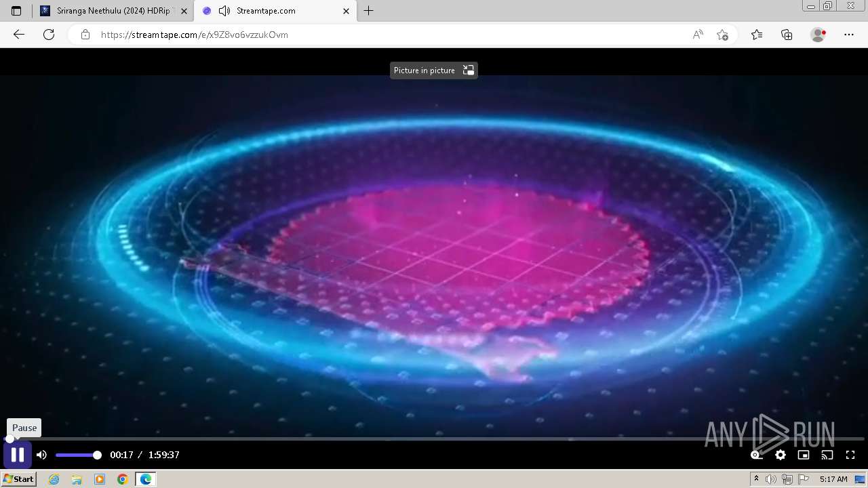Launch media player from taskbar

(x=100, y=479)
